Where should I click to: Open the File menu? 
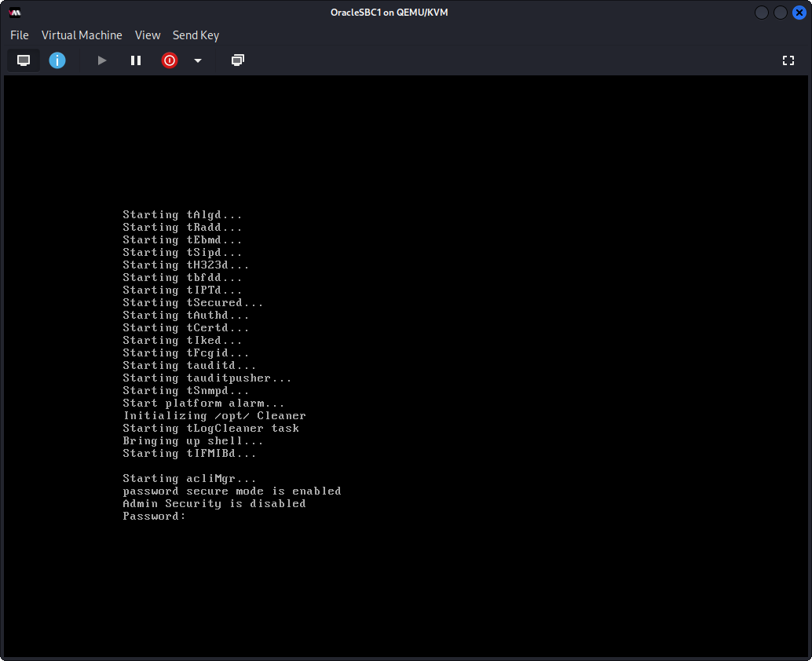pos(20,35)
